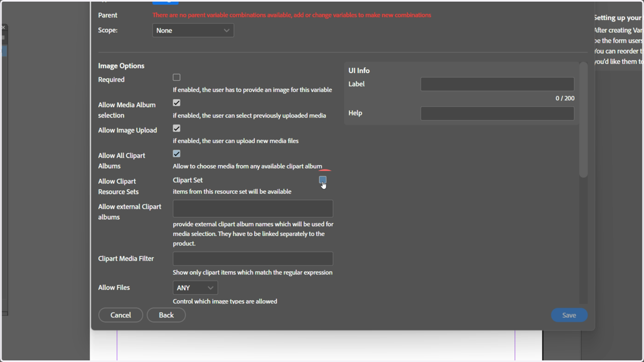Click the UI Info Label field
The width and height of the screenshot is (644, 362).
click(x=497, y=84)
